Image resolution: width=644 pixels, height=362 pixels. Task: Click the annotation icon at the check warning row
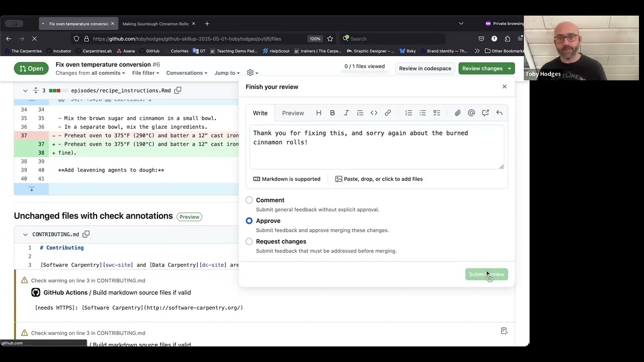click(x=504, y=331)
